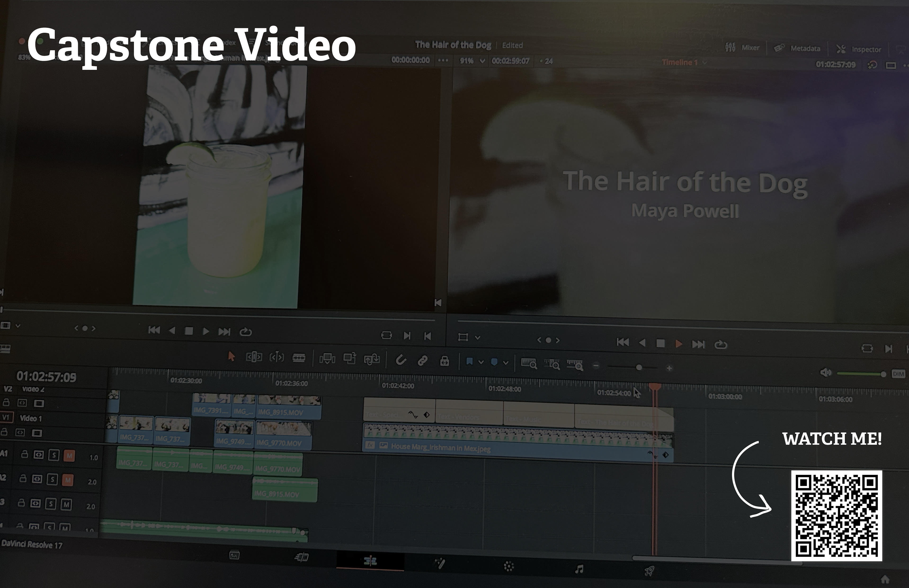Expand the flag color dropdown arrow
909x588 pixels.
(x=481, y=362)
